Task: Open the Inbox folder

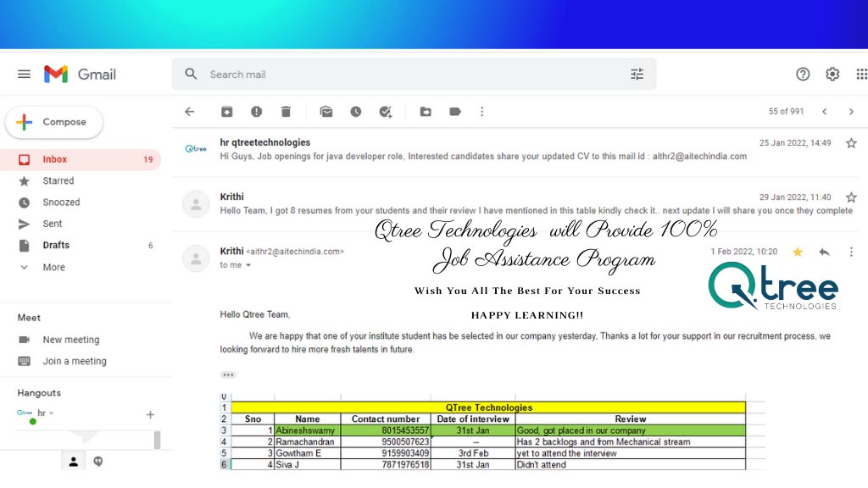Action: (81, 159)
